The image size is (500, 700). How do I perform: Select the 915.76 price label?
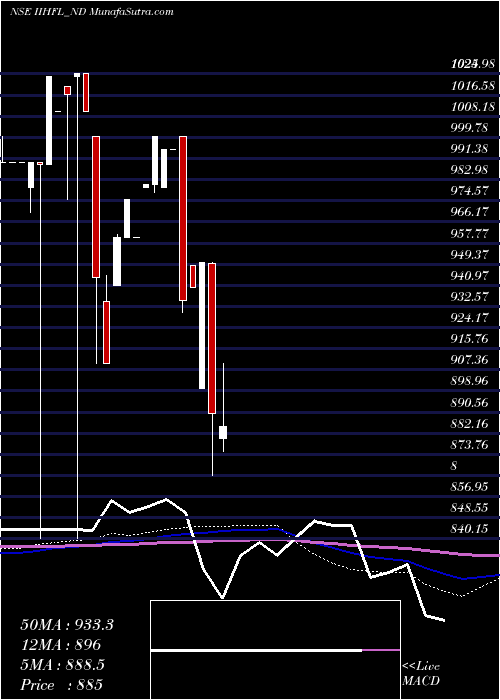click(x=469, y=339)
